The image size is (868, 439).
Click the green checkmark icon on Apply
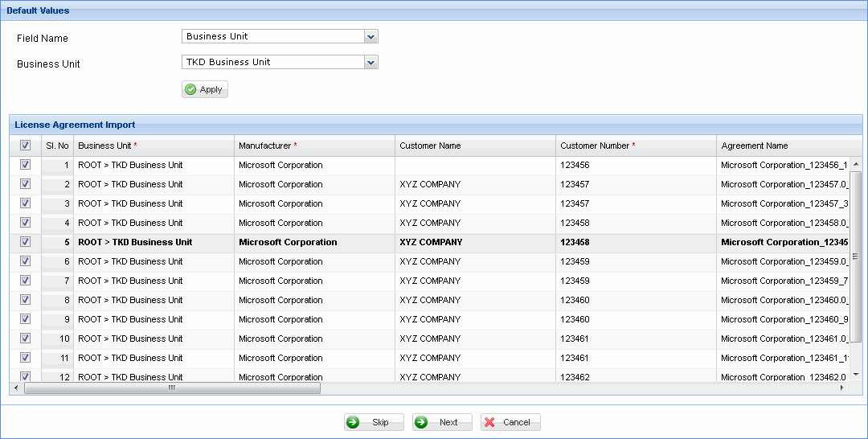pos(190,89)
